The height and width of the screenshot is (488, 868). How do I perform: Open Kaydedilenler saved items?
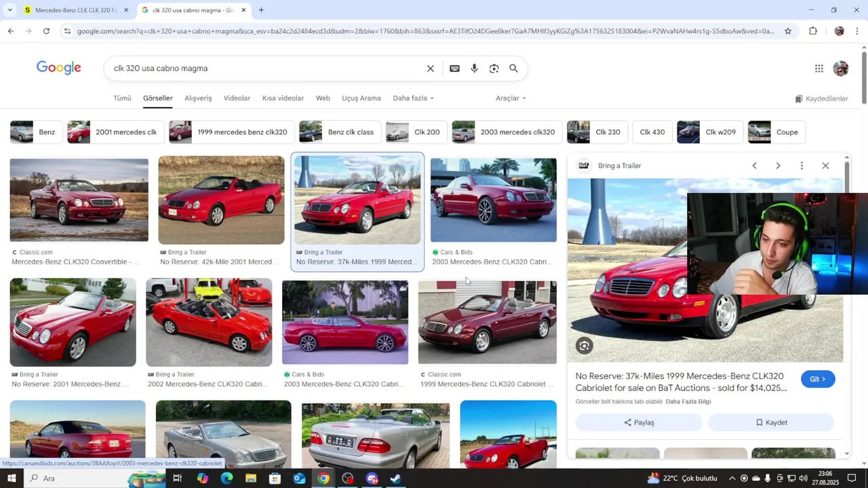coord(821,99)
